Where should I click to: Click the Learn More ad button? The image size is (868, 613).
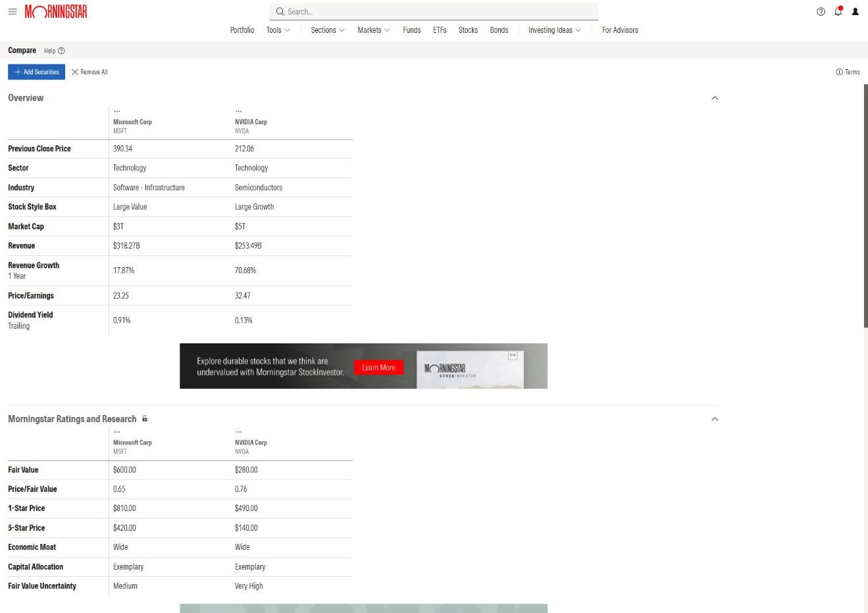point(378,368)
